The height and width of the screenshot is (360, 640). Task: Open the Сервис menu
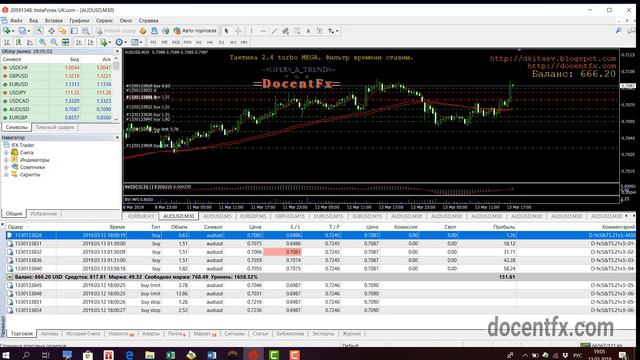click(x=105, y=20)
